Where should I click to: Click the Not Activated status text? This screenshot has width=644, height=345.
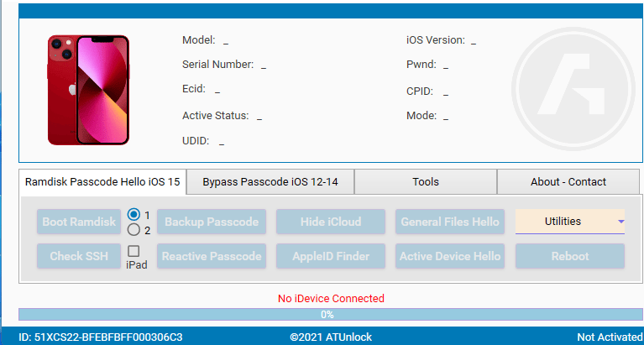coord(610,337)
